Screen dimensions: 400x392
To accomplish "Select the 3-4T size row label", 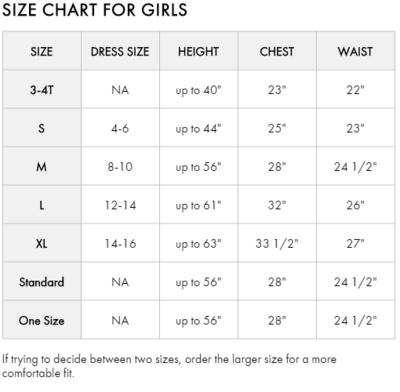I will point(42,90).
